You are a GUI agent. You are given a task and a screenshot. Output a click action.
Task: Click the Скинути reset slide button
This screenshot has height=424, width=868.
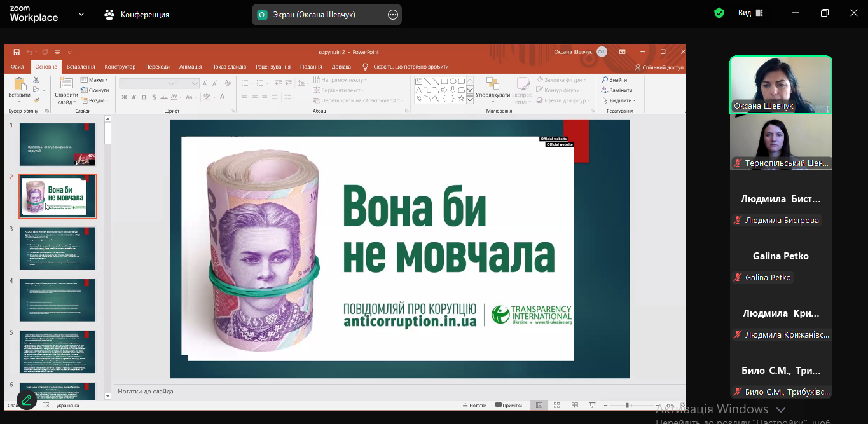(x=95, y=90)
